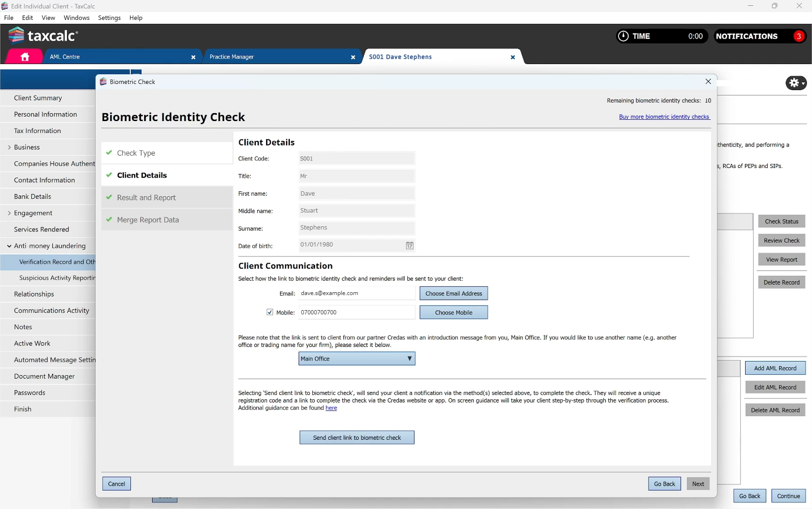Click the taxcalc logo

click(x=43, y=35)
